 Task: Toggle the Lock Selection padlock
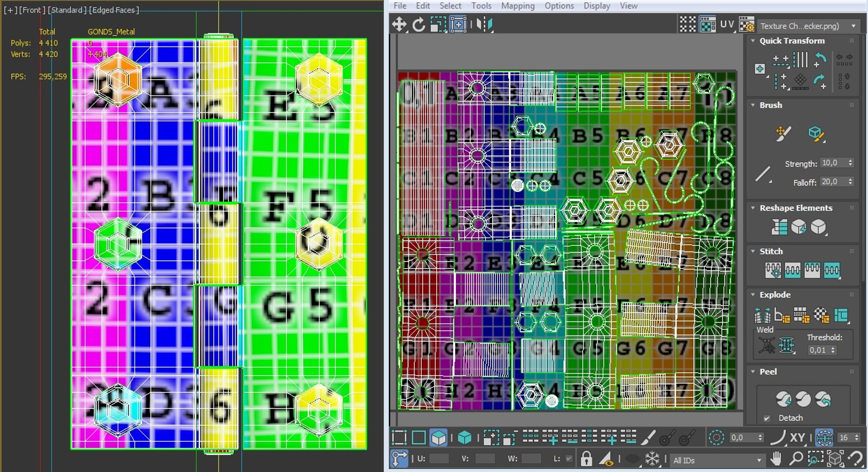point(586,459)
